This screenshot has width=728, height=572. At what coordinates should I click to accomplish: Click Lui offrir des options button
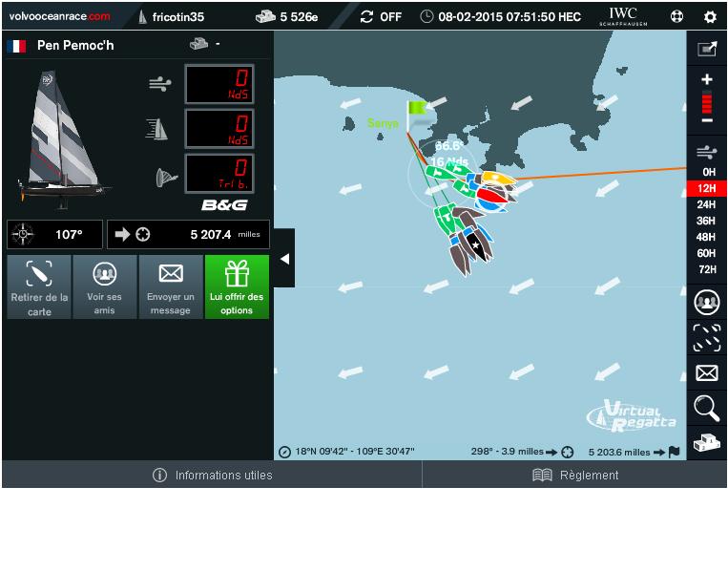[x=237, y=286]
